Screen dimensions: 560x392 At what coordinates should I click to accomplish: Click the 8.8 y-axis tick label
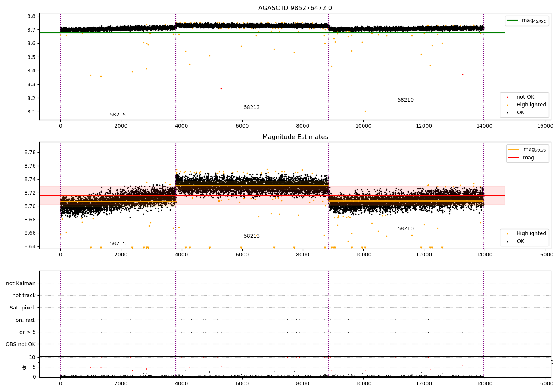(31, 16)
